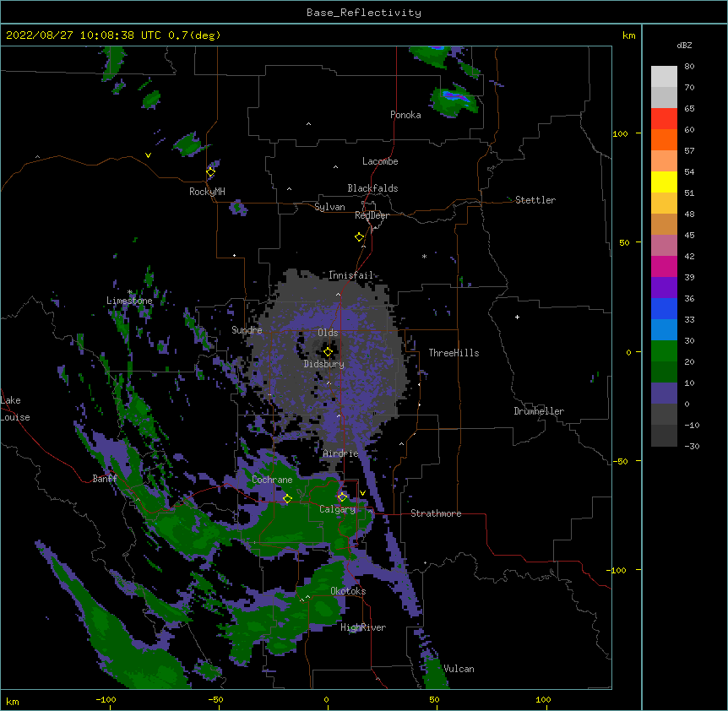Click the Banff label

[x=105, y=479]
